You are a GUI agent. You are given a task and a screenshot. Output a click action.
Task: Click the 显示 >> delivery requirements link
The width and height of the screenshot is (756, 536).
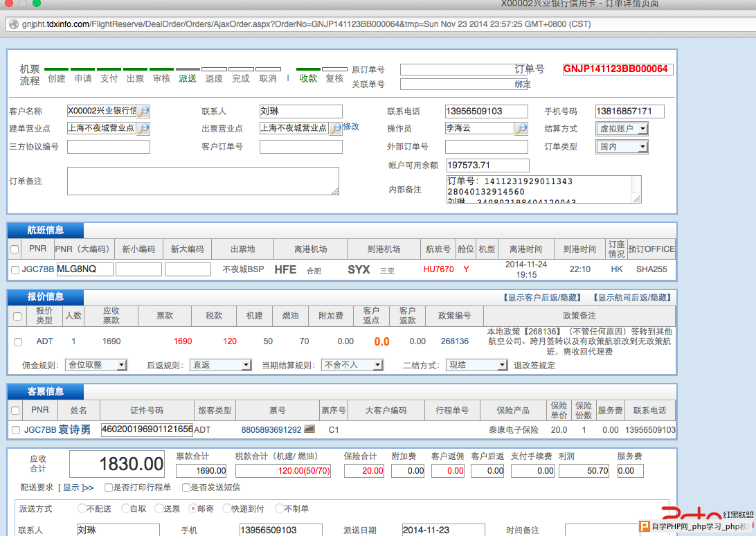pyautogui.click(x=76, y=488)
